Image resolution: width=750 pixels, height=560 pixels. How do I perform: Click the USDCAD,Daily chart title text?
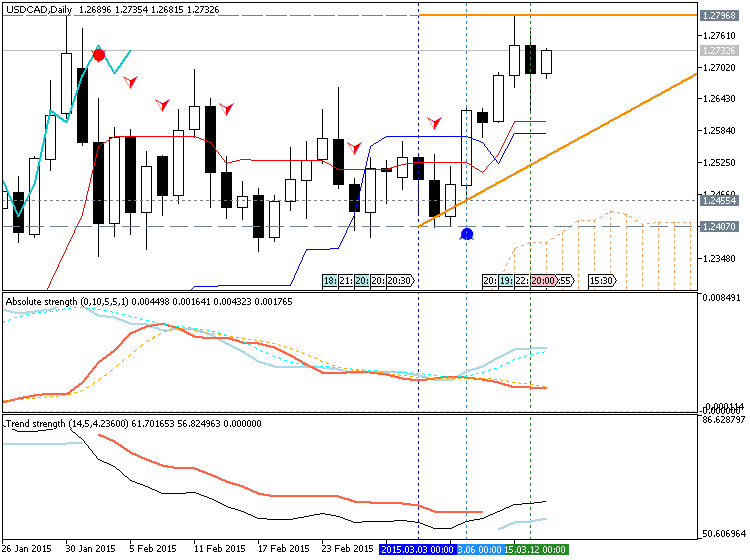click(x=39, y=10)
